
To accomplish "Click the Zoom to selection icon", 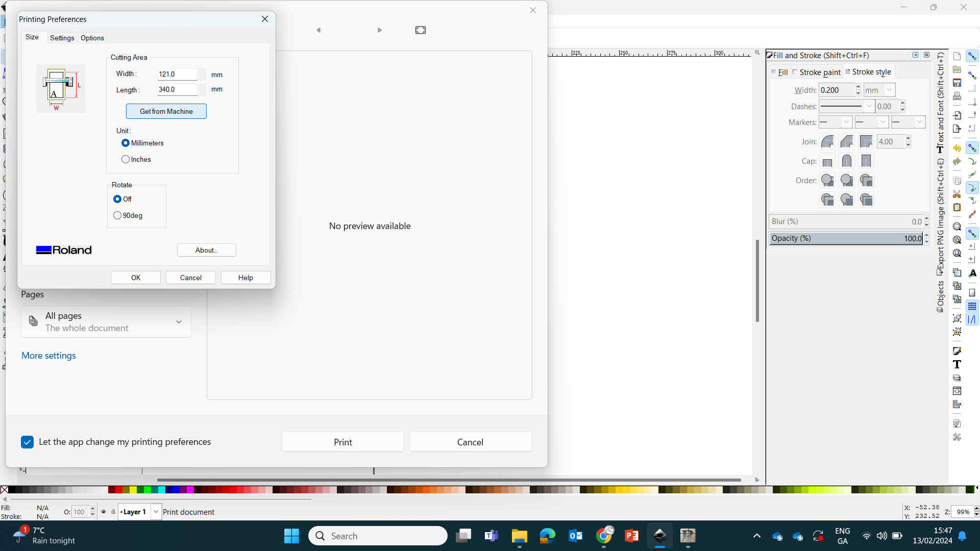I will (x=957, y=227).
